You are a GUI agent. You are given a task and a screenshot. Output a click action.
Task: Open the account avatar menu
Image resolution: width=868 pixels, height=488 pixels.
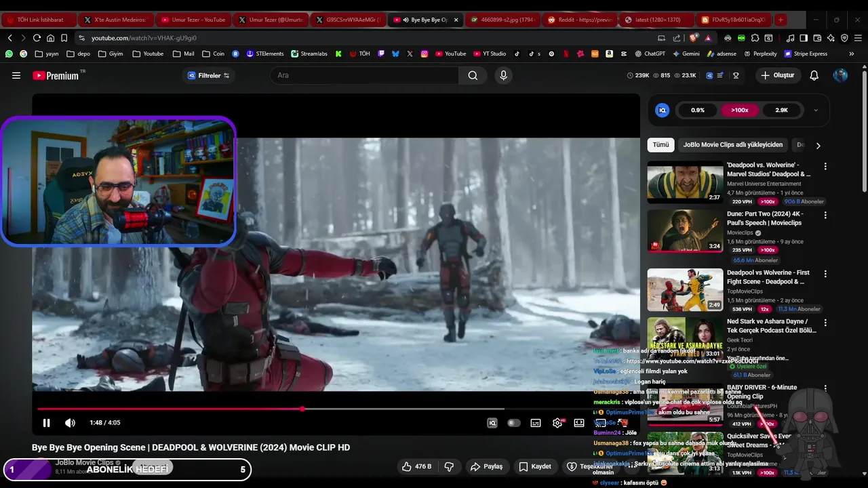840,75
